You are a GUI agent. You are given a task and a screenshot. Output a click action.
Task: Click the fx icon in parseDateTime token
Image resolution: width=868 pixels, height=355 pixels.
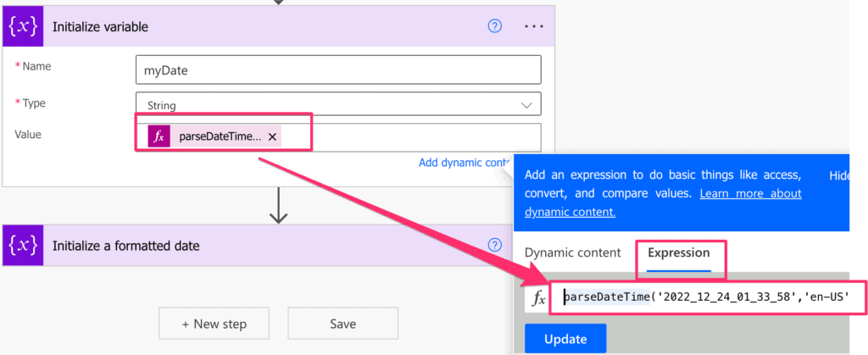[159, 137]
